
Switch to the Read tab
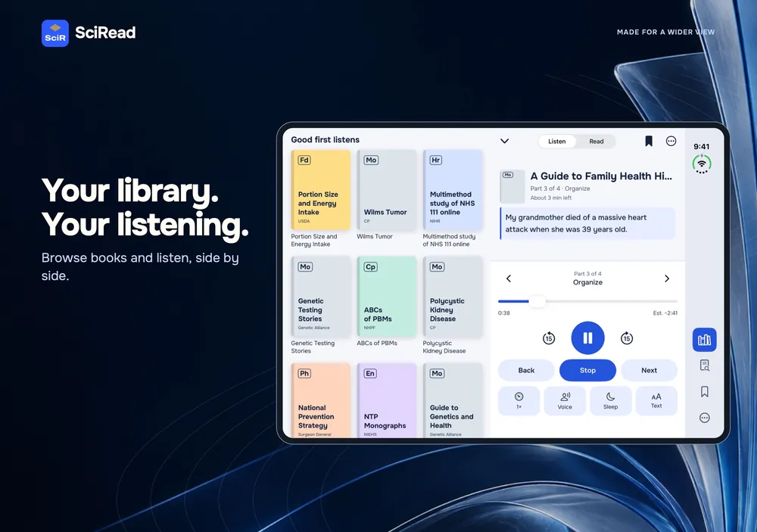(x=597, y=142)
